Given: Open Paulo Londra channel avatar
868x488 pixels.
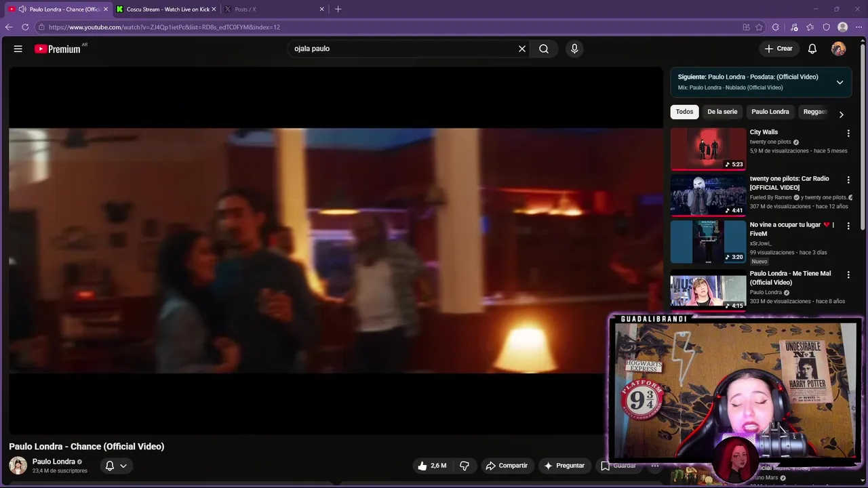Looking at the screenshot, I should (x=18, y=466).
